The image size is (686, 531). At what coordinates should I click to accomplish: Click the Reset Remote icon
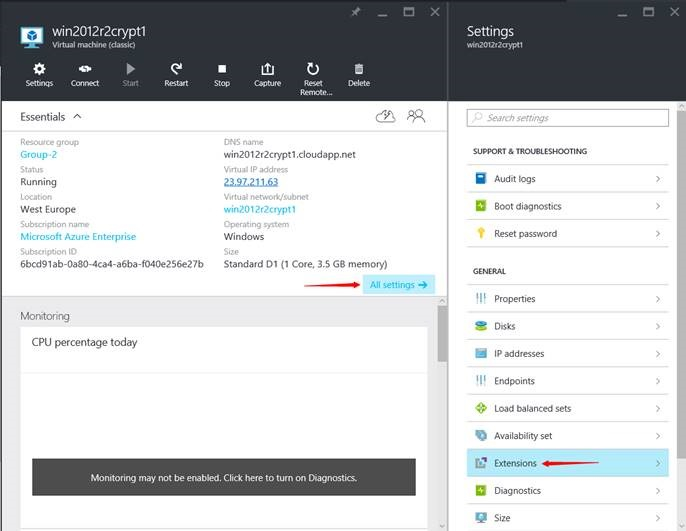(313, 76)
